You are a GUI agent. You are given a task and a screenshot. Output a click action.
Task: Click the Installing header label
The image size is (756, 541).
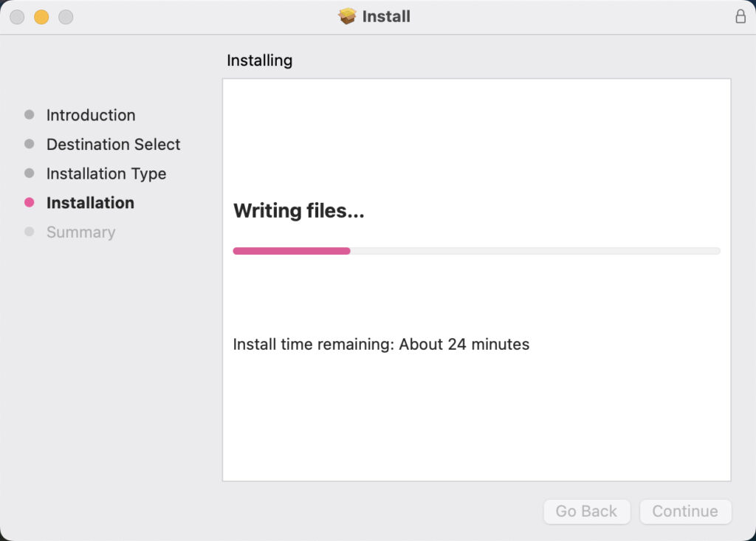click(259, 60)
